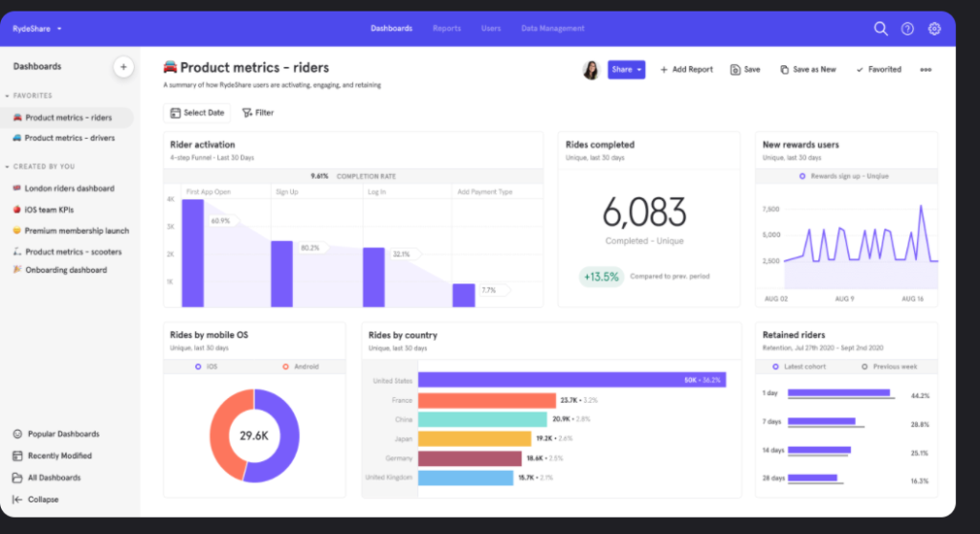Open settings gear icon in top bar
The image size is (980, 534).
(934, 29)
